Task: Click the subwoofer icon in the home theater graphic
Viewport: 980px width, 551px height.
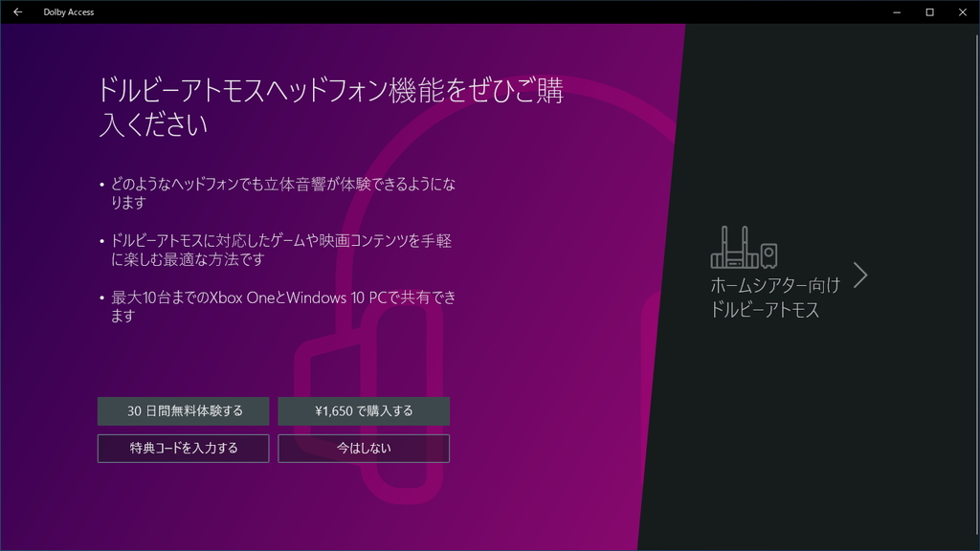Action: [x=768, y=255]
